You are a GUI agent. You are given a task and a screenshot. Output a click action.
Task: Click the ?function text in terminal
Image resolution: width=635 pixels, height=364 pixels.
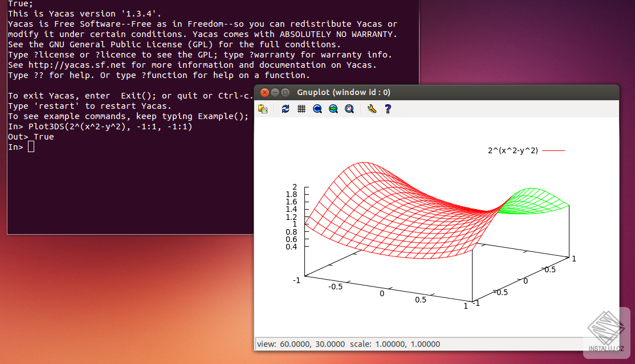coord(164,75)
